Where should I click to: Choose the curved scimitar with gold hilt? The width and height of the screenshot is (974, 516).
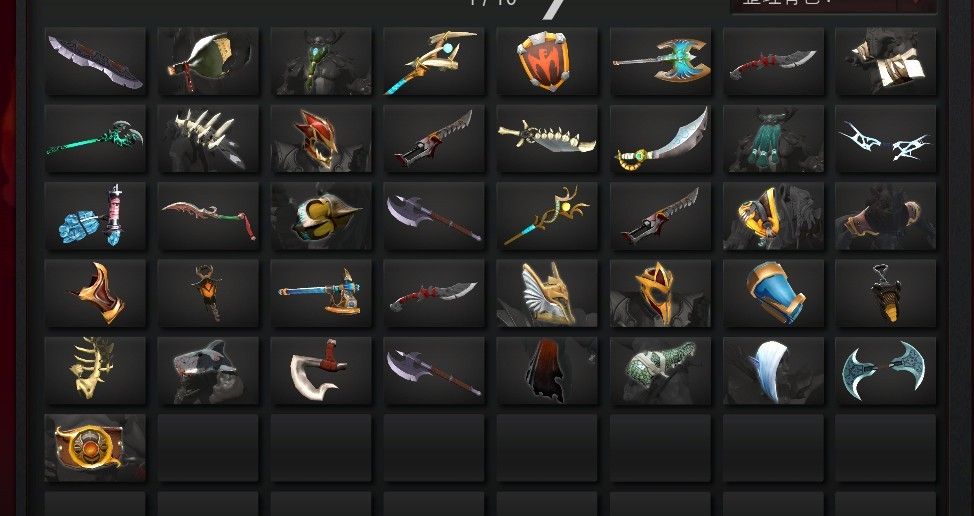660,138
